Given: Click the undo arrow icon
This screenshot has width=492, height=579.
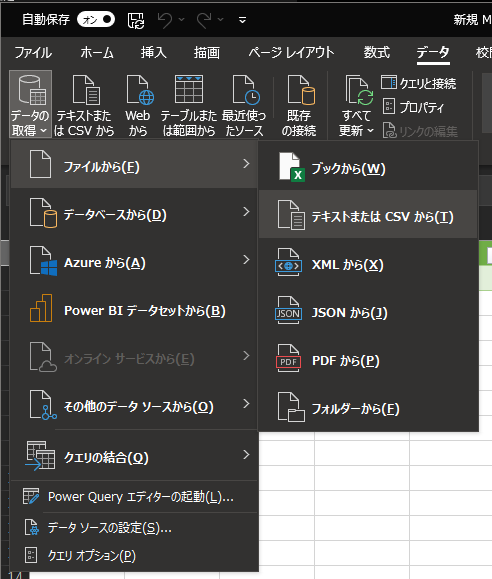Looking at the screenshot, I should [x=165, y=20].
